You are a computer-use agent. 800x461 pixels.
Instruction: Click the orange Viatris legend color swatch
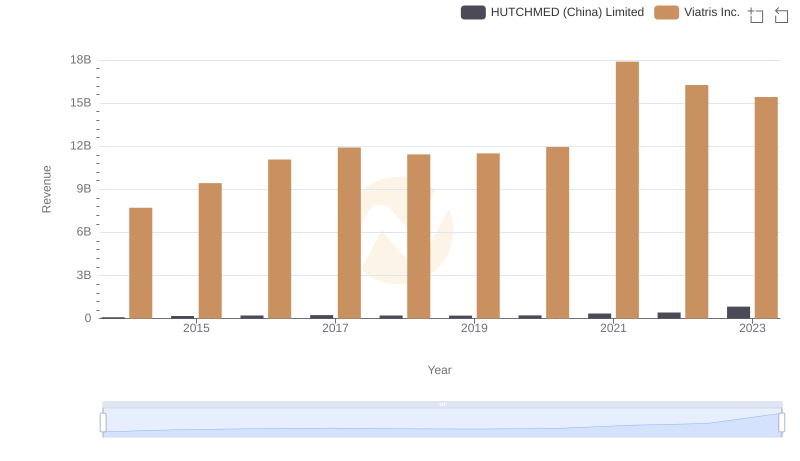pos(666,12)
